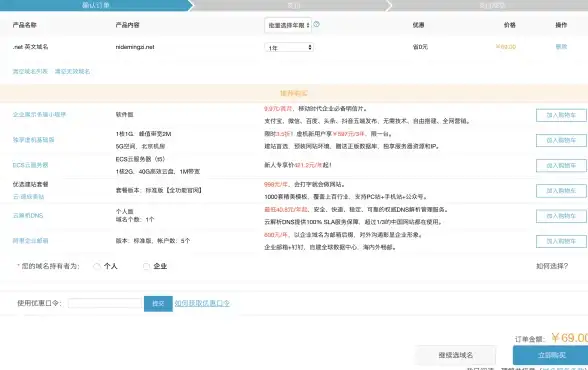This screenshot has height=370, width=588.
Task: Click the nidemingzi.net product content text
Action: (x=135, y=47)
